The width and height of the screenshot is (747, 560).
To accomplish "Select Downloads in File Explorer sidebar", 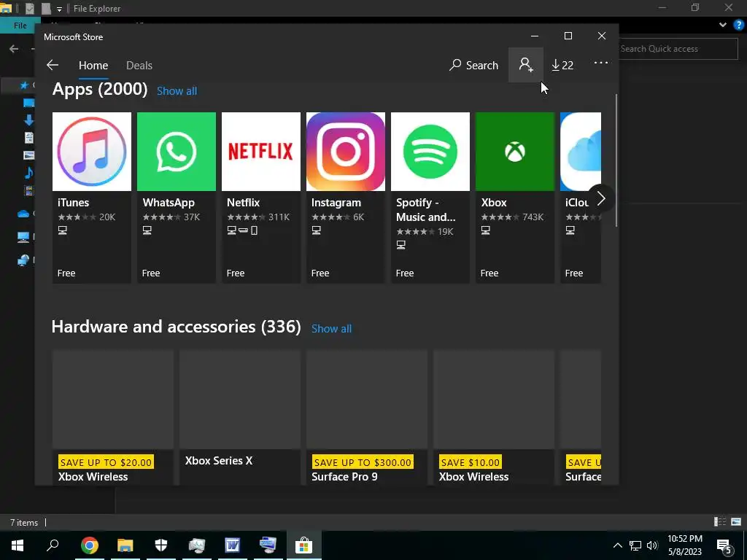I will [29, 120].
